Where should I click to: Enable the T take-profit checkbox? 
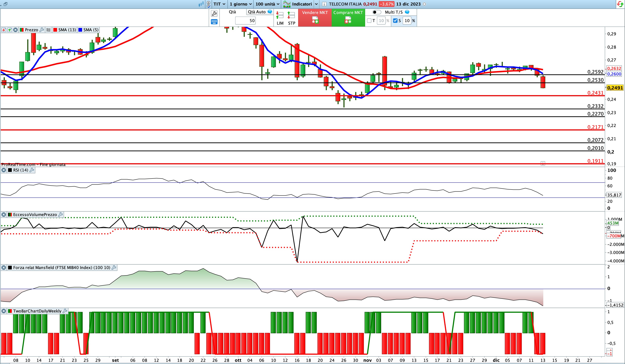click(x=369, y=21)
